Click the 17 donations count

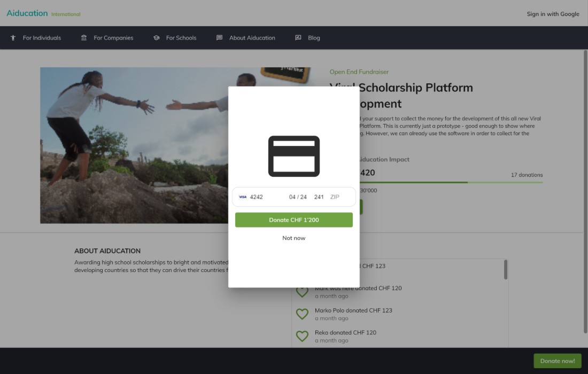[527, 175]
